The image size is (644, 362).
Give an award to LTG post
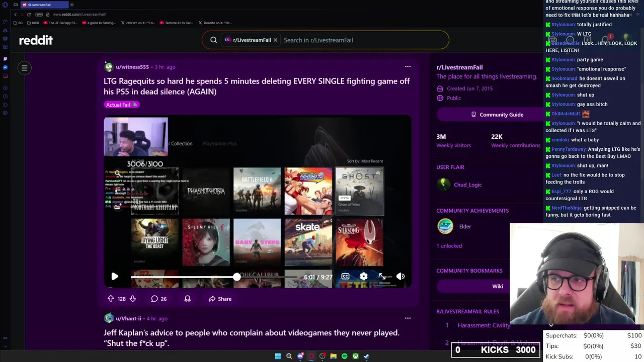coord(187,299)
